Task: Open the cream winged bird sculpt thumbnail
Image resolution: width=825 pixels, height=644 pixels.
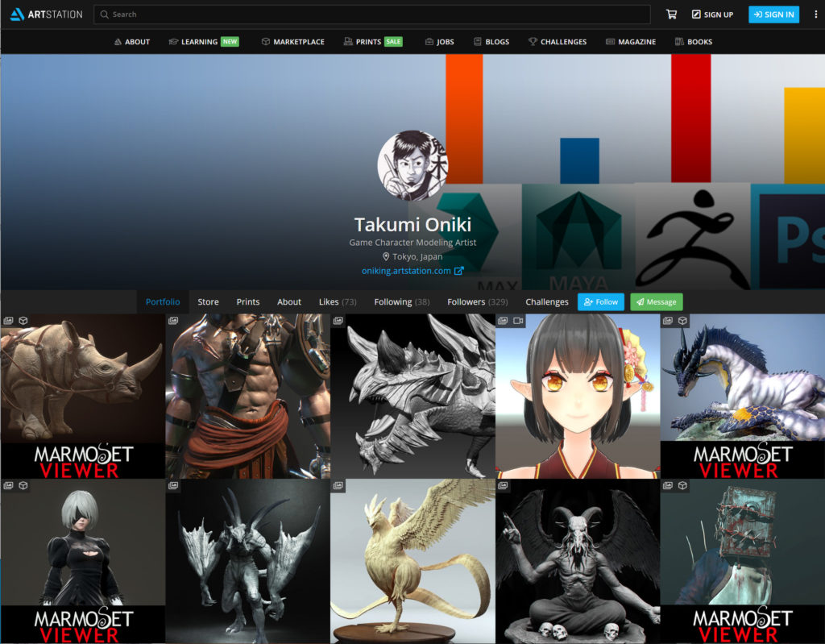Action: [412, 561]
